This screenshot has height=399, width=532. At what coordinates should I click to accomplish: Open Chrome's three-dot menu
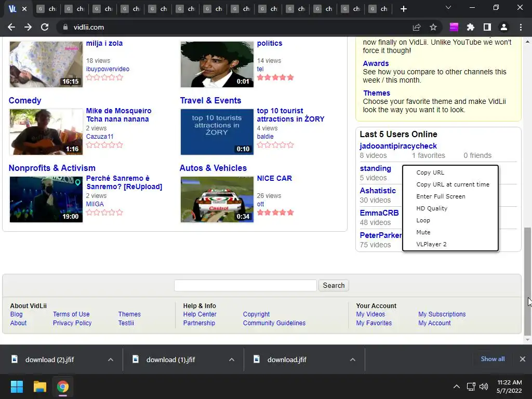click(521, 27)
